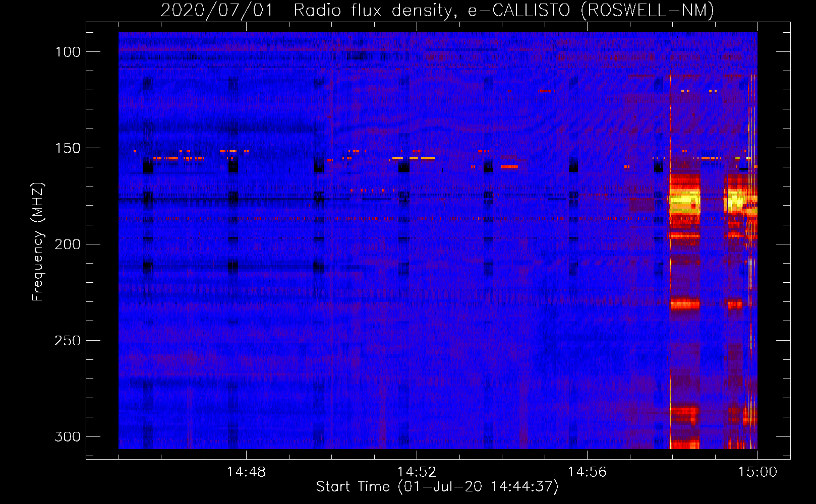The image size is (816, 504).
Task: Click the 200 frequency tick label
Action: 68,244
